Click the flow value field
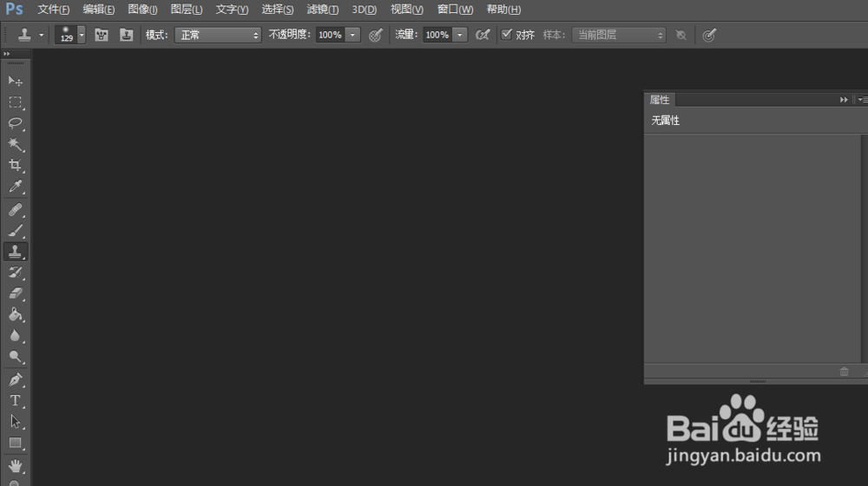The width and height of the screenshot is (868, 486). tap(437, 35)
